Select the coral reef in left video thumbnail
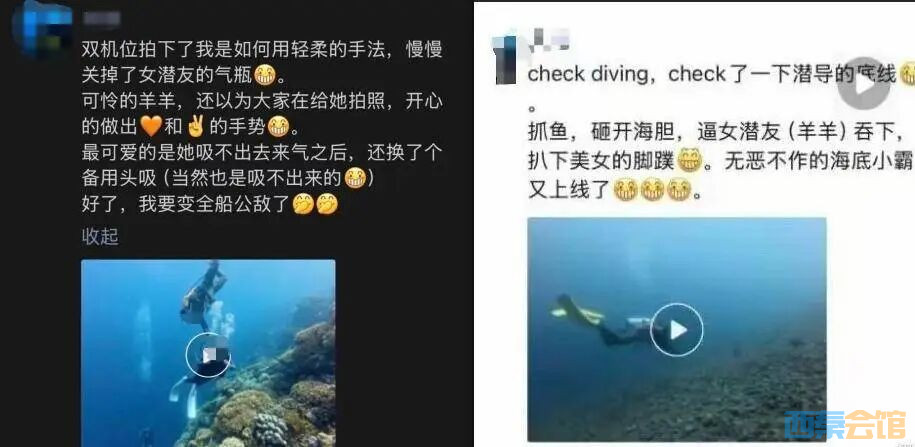 273,395
